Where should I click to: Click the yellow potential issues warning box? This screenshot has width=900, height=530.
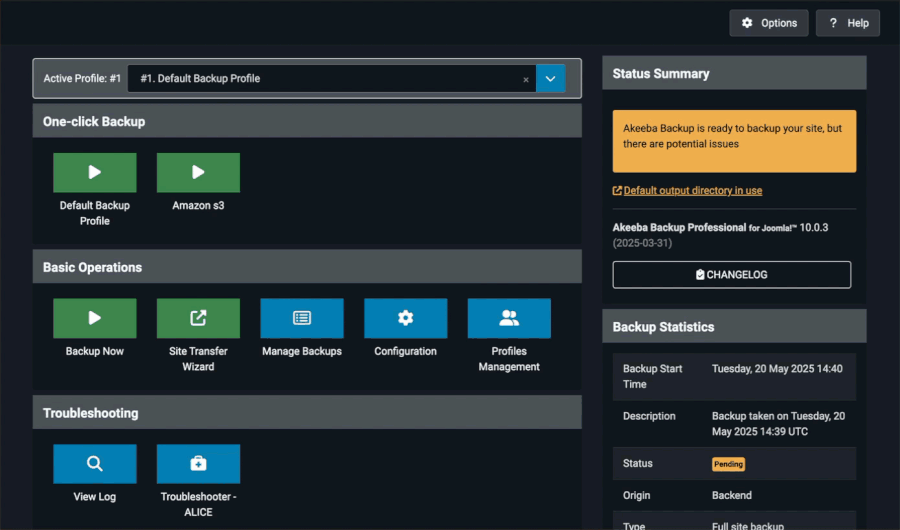click(734, 141)
